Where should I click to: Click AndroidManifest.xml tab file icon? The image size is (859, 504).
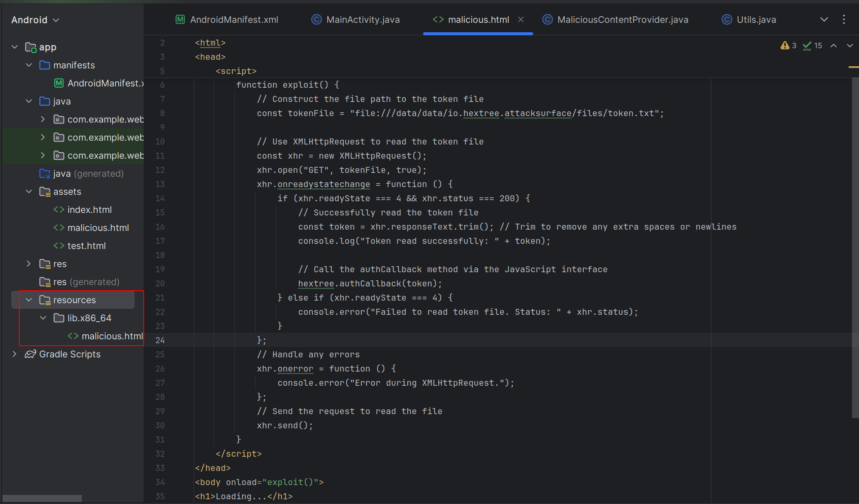click(180, 19)
